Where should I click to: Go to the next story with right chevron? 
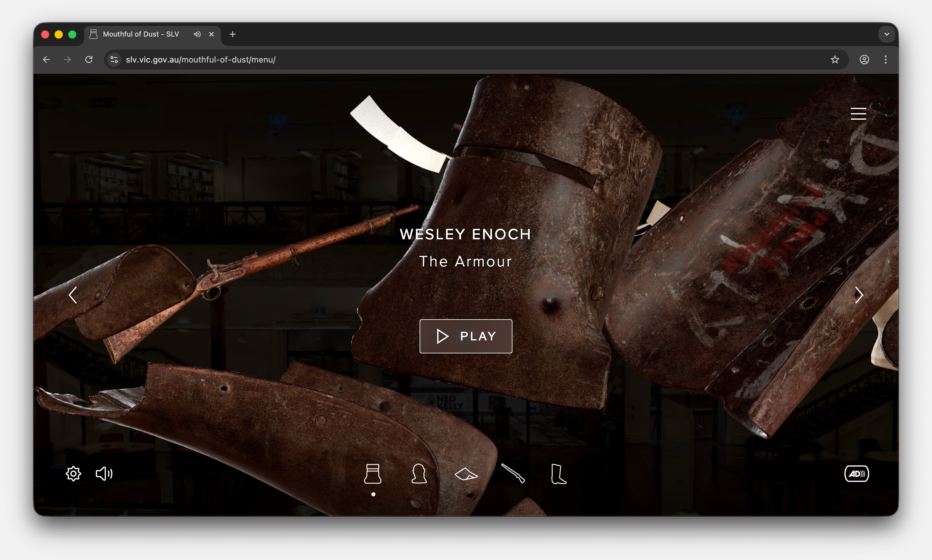(859, 295)
